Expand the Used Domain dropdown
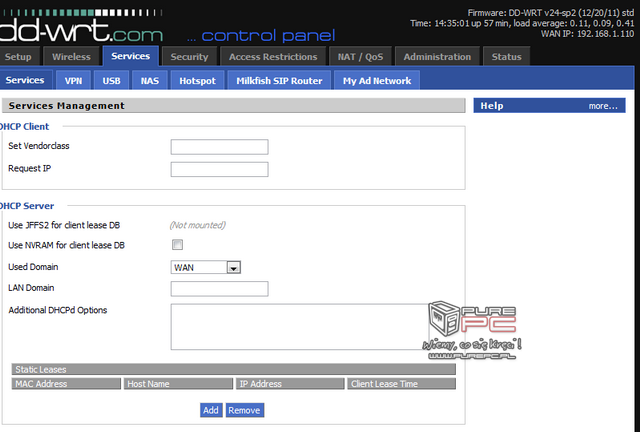The image size is (640, 432). pyautogui.click(x=206, y=267)
